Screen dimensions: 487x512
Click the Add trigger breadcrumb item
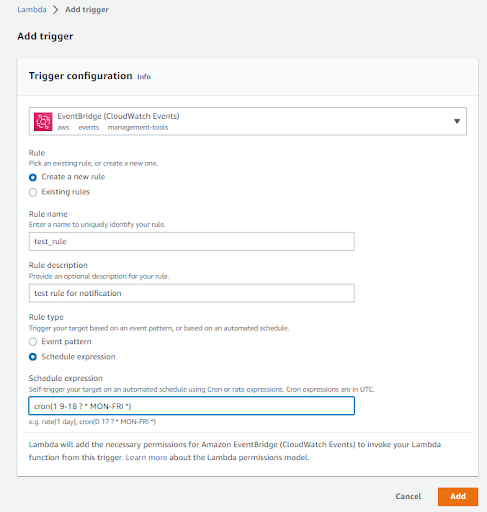87,10
